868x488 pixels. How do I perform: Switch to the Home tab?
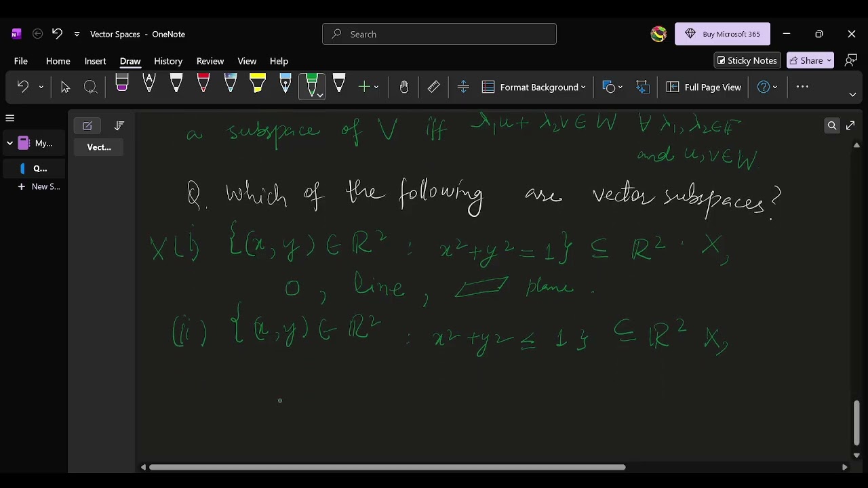(58, 61)
